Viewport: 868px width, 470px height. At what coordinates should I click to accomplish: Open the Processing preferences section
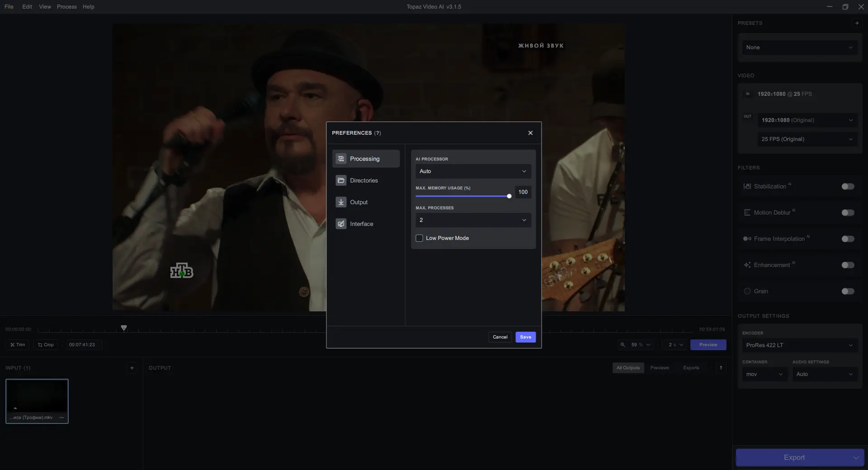[366, 159]
